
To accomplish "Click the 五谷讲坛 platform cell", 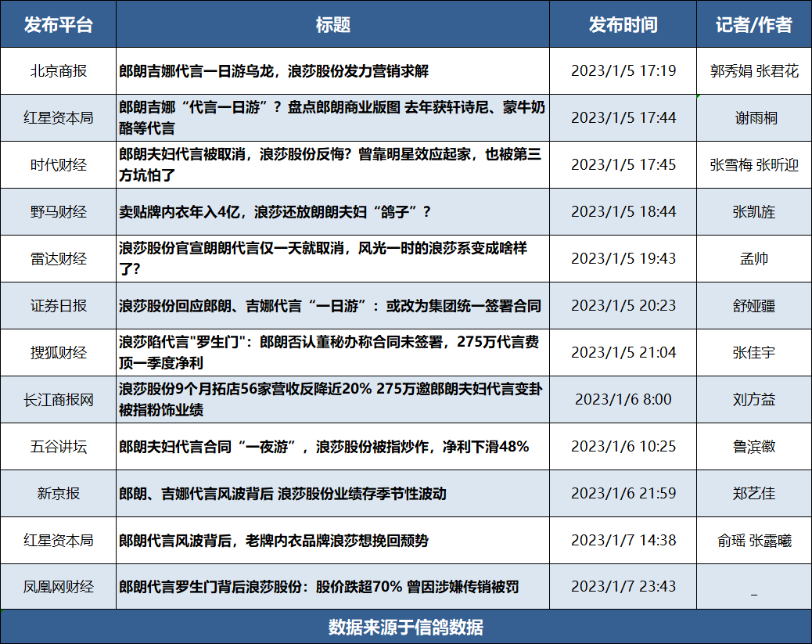I will point(58,447).
